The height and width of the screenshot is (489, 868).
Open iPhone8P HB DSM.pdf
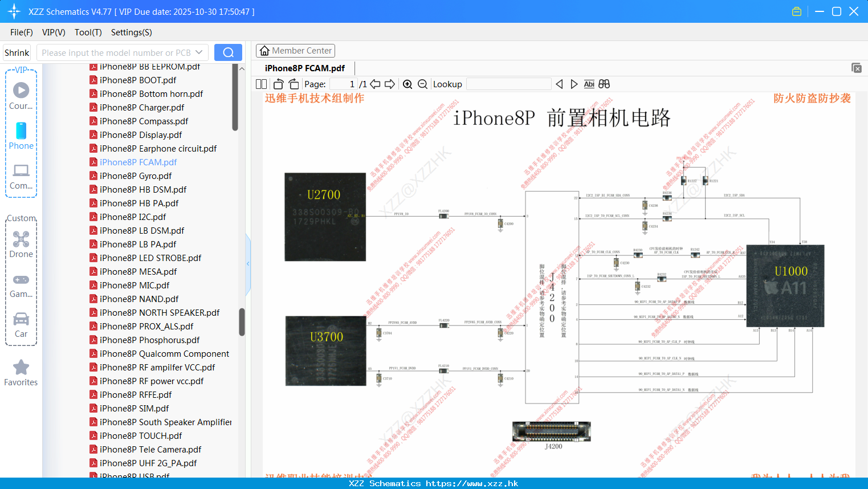[143, 190]
